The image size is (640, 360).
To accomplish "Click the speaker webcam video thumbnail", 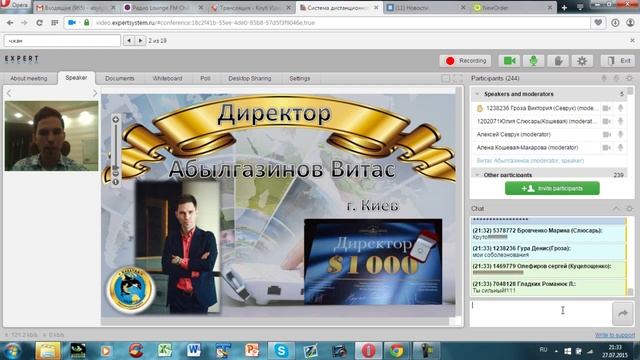I will pyautogui.click(x=51, y=136).
